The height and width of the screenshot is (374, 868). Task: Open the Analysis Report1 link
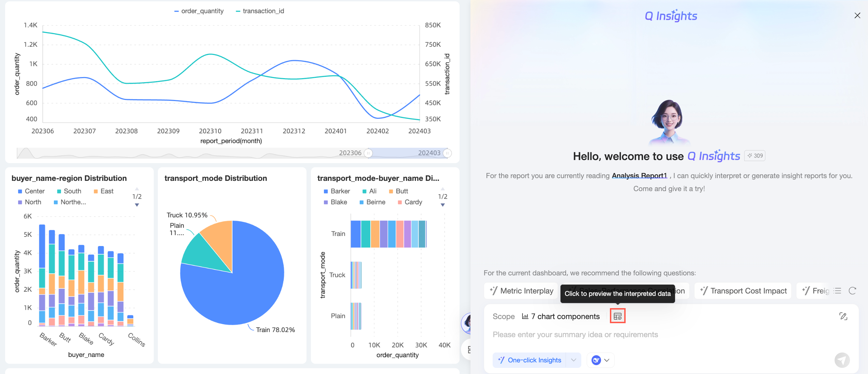[x=639, y=175]
